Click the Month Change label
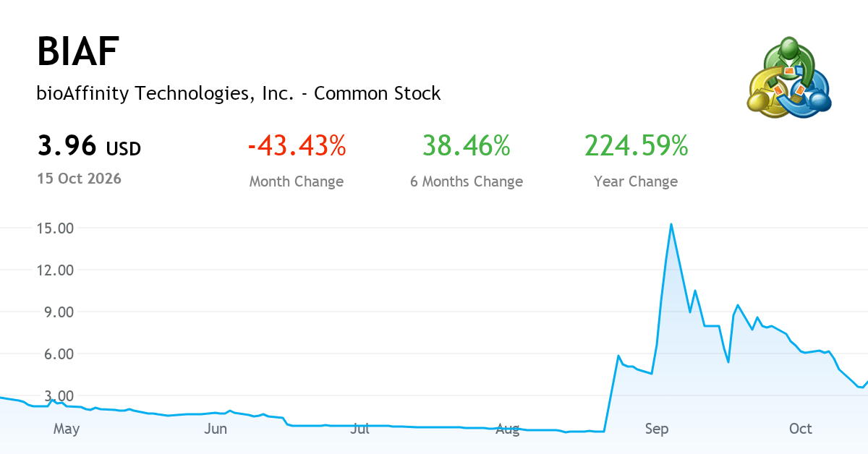Viewport: 868px width, 454px height. [297, 181]
